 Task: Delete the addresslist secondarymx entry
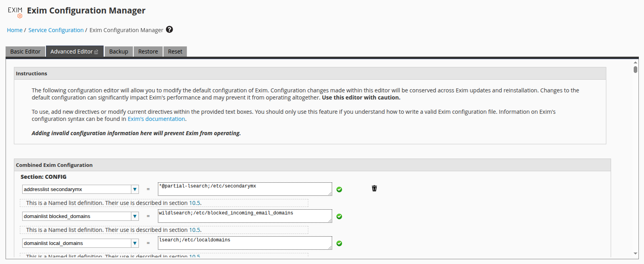pyautogui.click(x=374, y=188)
